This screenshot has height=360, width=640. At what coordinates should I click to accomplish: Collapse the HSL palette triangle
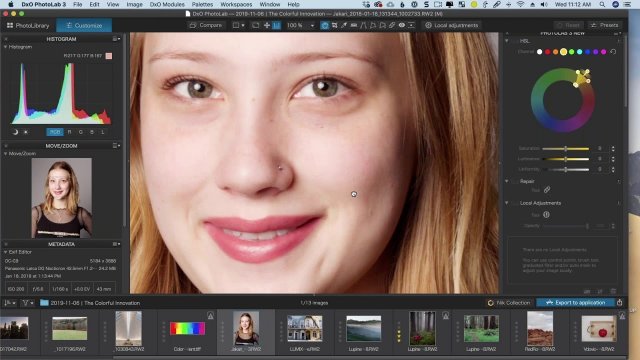point(507,41)
